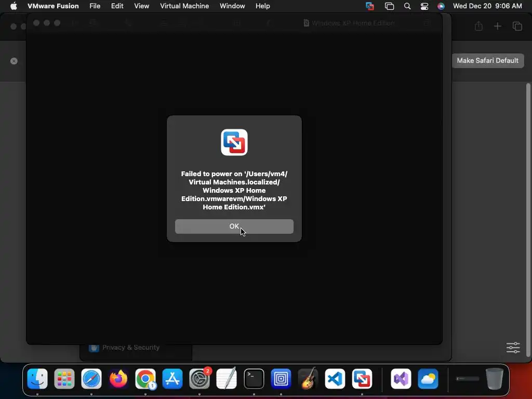Open the VMware Fusion application menu

(x=53, y=6)
